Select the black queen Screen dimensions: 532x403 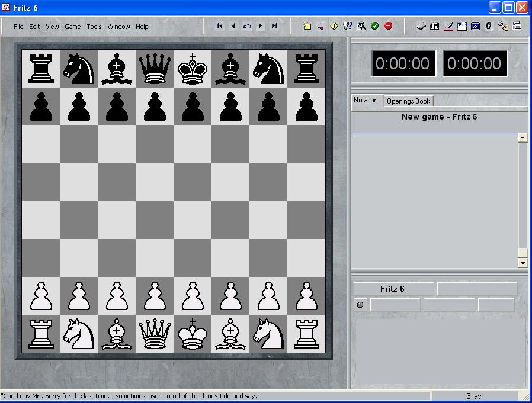155,69
